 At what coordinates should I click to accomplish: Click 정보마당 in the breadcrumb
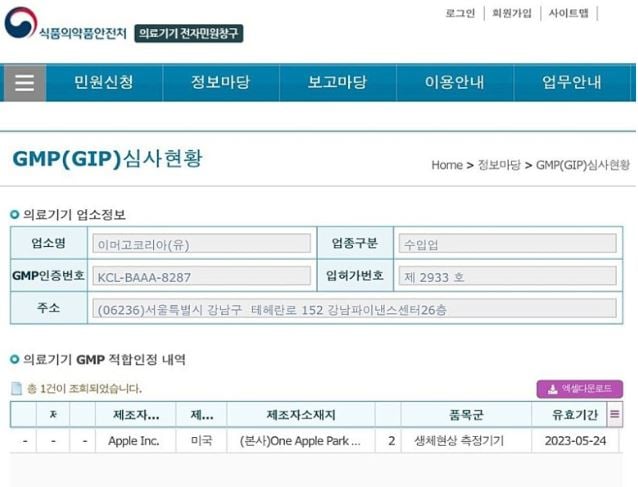click(x=499, y=165)
